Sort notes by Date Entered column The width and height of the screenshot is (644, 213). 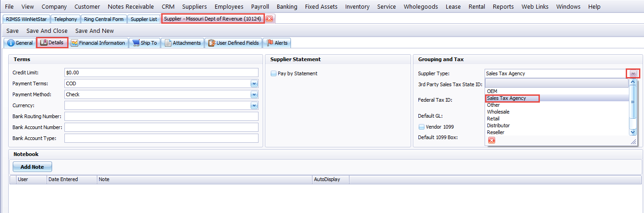(72, 179)
